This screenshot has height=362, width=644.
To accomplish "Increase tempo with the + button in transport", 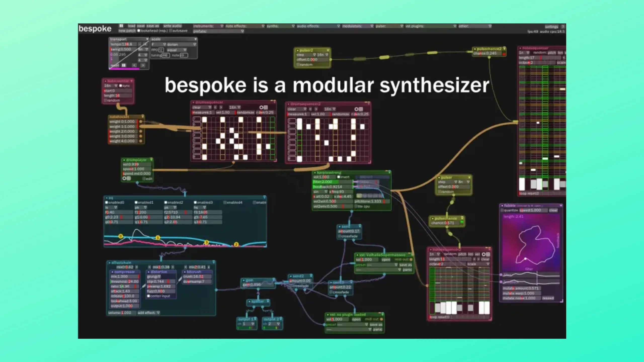I will pyautogui.click(x=145, y=44).
